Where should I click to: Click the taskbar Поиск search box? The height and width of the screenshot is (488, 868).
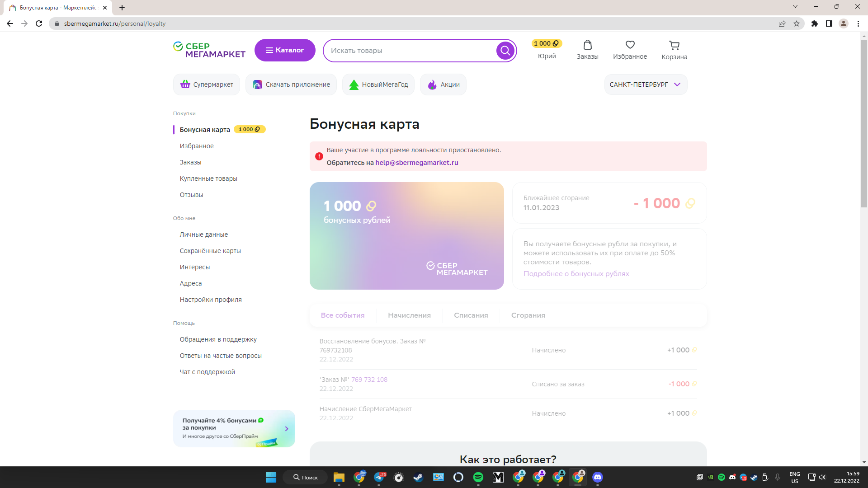306,477
